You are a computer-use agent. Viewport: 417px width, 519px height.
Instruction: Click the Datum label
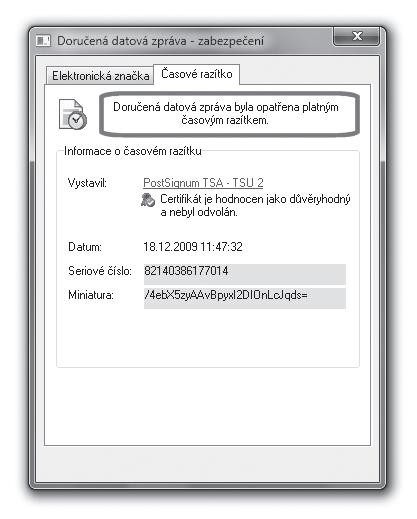click(85, 247)
